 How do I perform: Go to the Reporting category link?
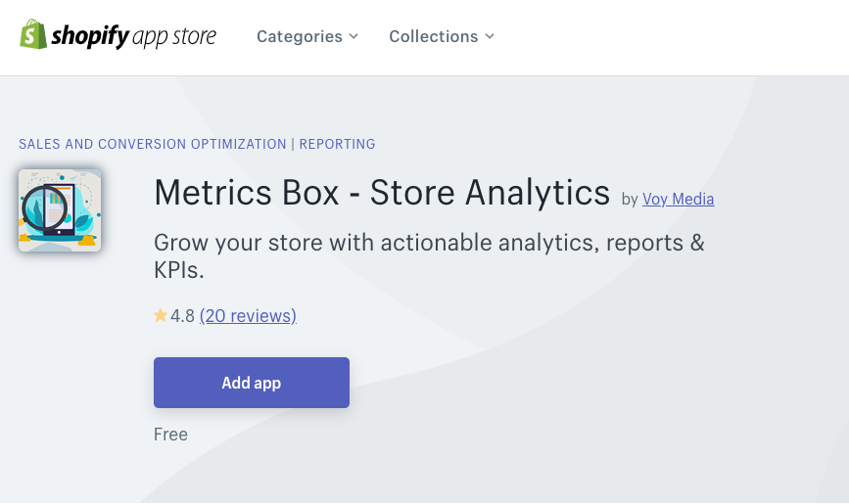pos(337,144)
